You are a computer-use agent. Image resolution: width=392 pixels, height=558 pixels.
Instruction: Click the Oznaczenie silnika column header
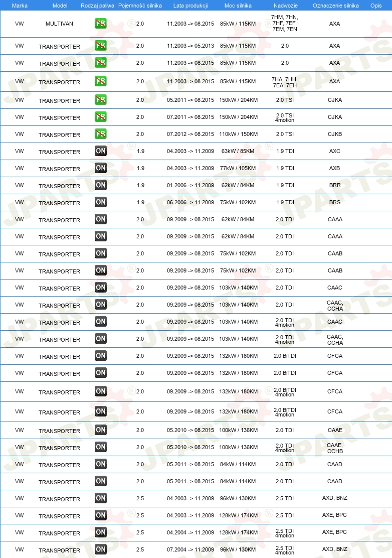click(335, 6)
